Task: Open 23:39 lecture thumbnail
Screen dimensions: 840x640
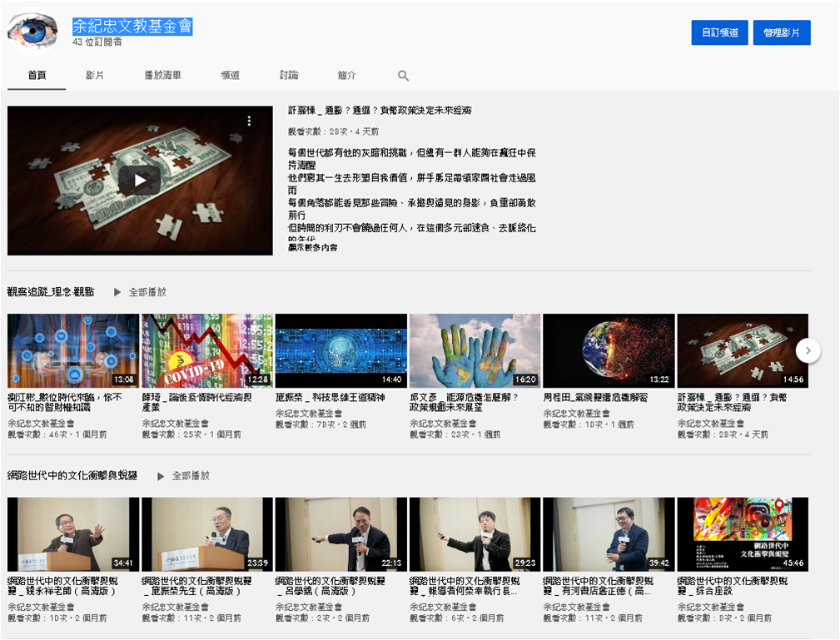Action: [x=207, y=534]
